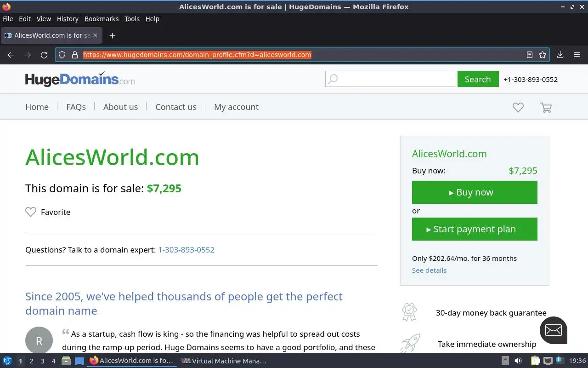Open the clipboard manager tray icon

[x=536, y=361]
